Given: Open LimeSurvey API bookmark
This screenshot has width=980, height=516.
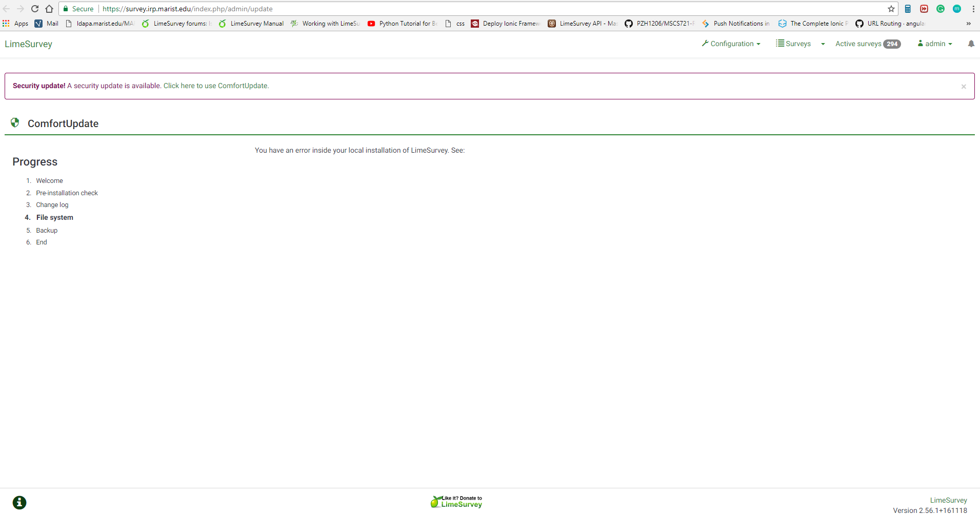Looking at the screenshot, I should tap(583, 24).
